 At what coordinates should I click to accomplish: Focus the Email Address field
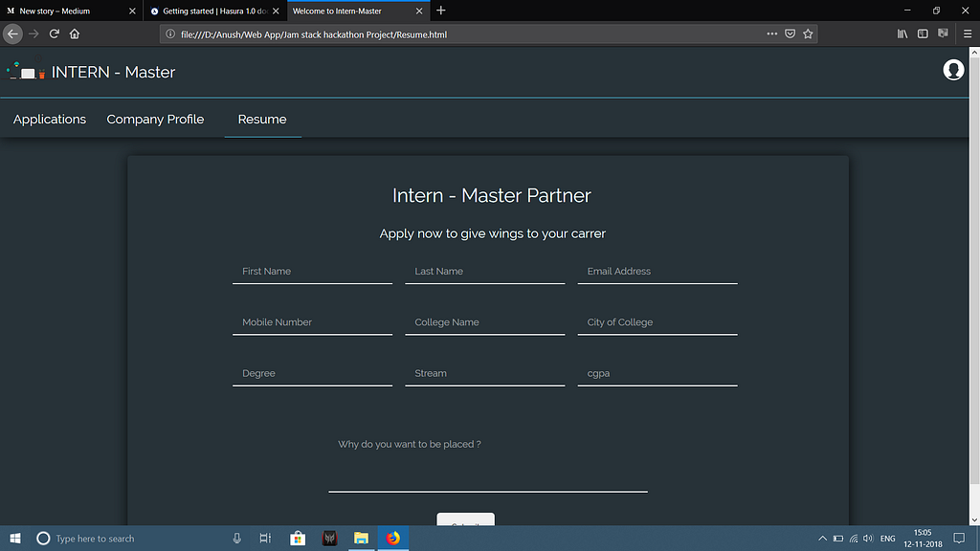[657, 271]
